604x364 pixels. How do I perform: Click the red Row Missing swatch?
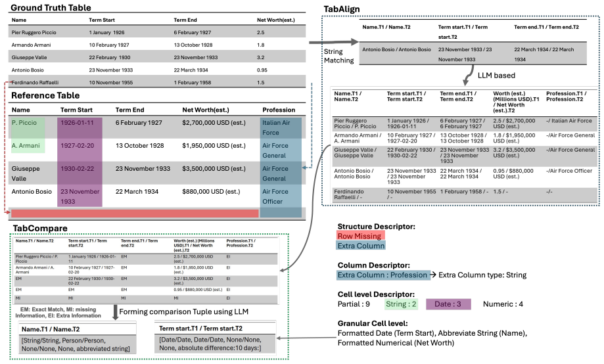[x=361, y=236]
